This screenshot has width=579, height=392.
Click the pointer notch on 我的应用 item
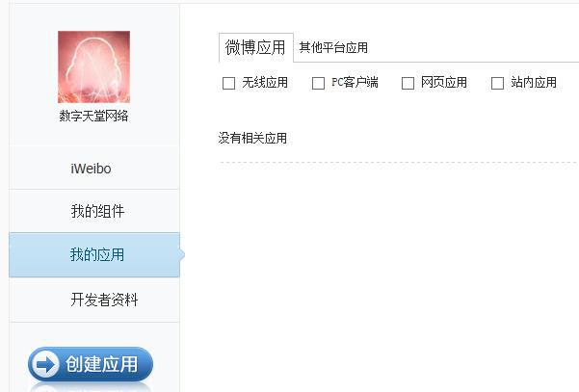[182, 254]
